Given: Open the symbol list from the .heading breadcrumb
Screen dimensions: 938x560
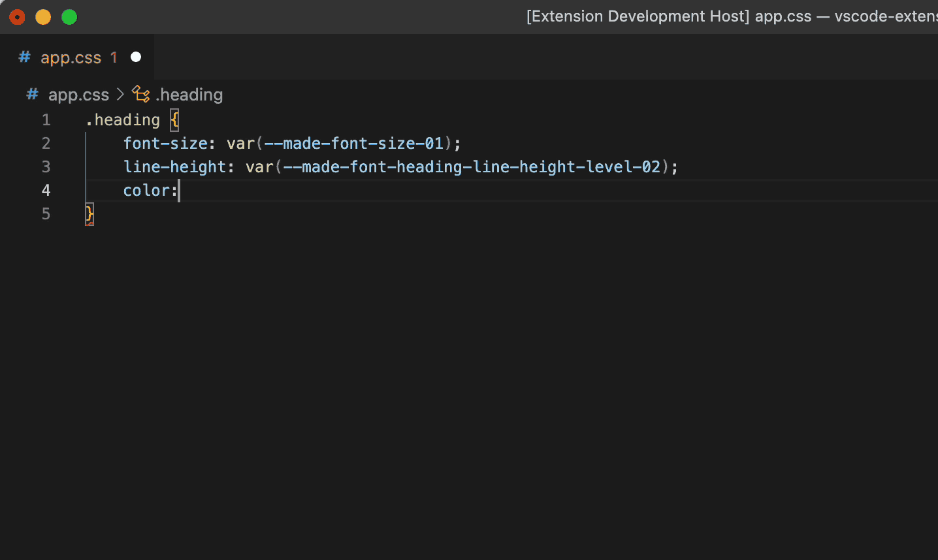Looking at the screenshot, I should point(189,95).
